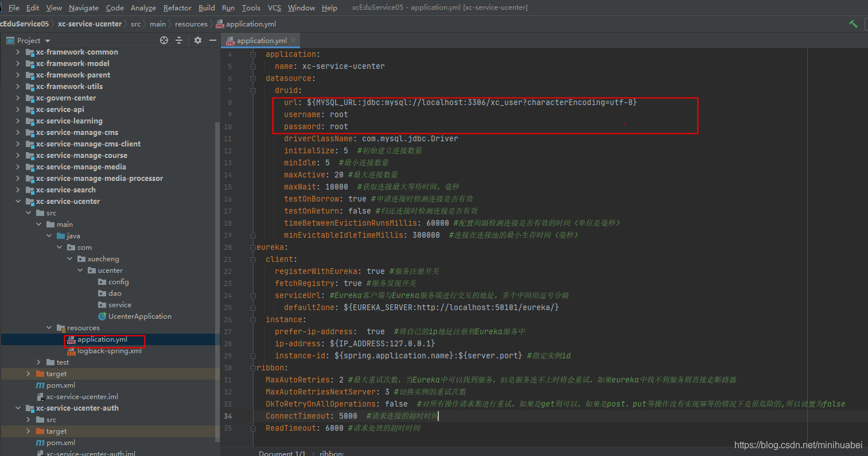
Task: Select xc-service-manage-media-processor module
Action: pyautogui.click(x=99, y=179)
